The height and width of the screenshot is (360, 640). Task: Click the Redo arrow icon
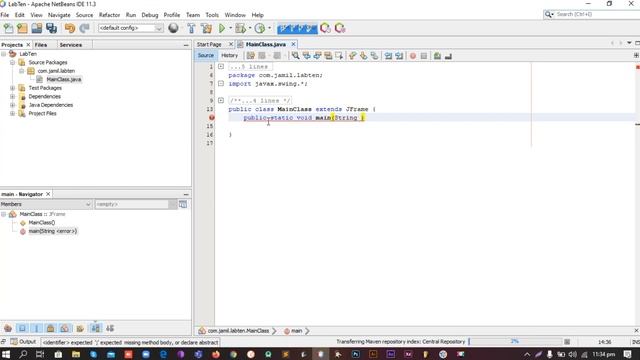tap(84, 28)
